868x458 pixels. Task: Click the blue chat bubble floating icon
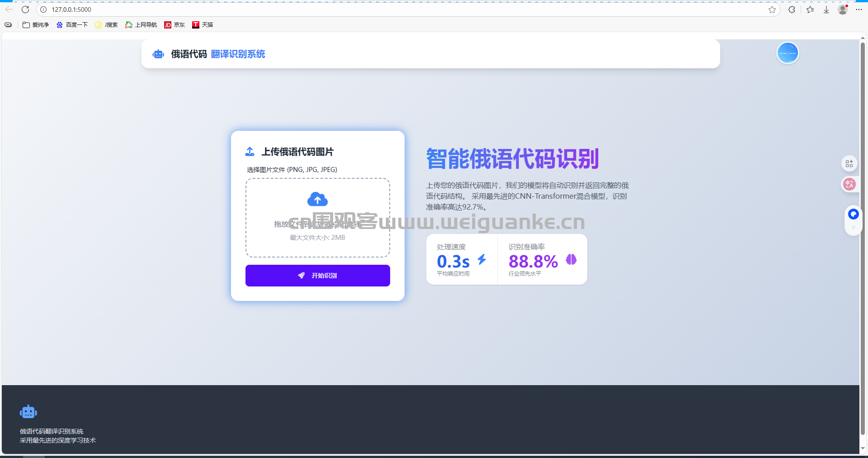[853, 214]
